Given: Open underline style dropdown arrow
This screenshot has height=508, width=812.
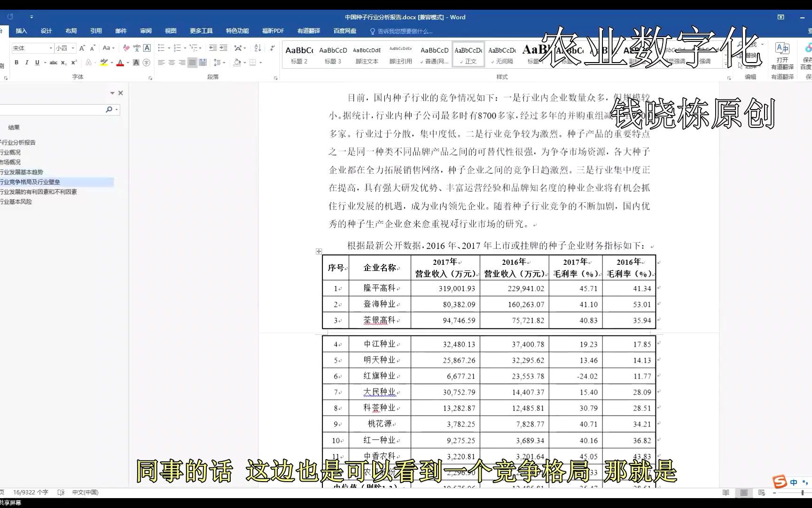Looking at the screenshot, I should 45,63.
